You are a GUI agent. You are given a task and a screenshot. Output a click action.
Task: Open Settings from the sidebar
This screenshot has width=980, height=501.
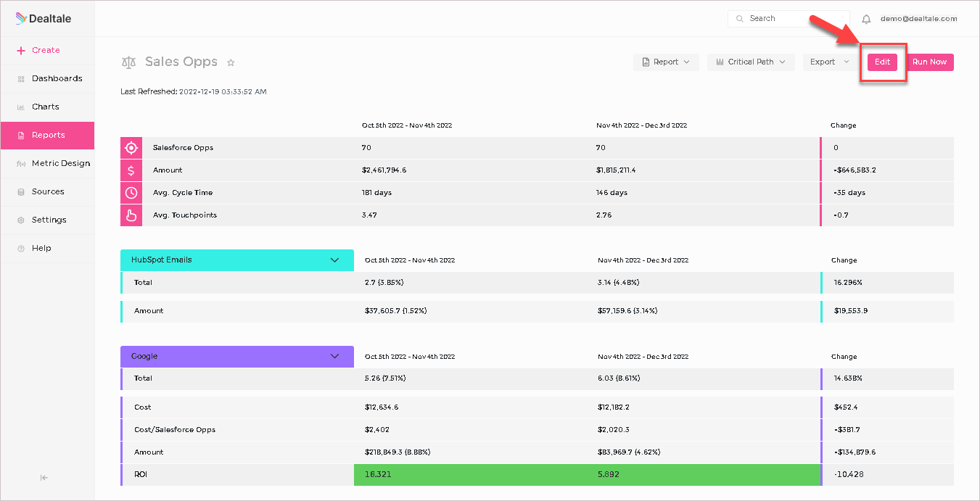click(x=47, y=220)
